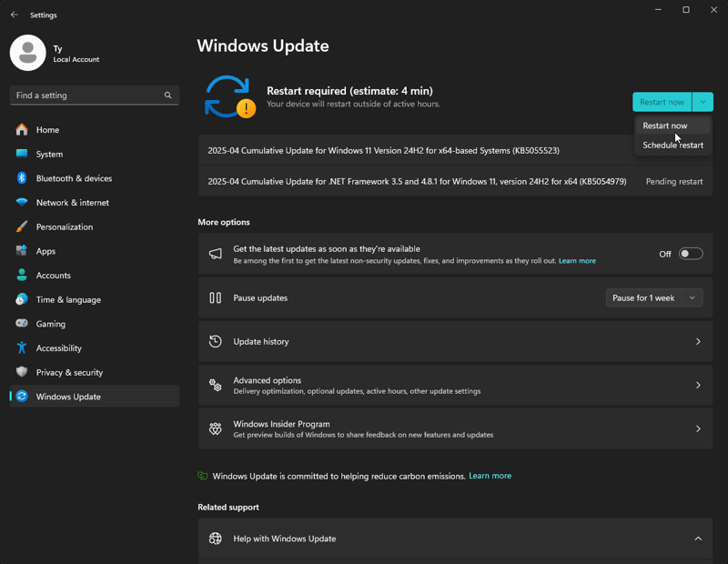Collapse the Help with Windows Update section
The width and height of the screenshot is (728, 564).
coord(698,539)
